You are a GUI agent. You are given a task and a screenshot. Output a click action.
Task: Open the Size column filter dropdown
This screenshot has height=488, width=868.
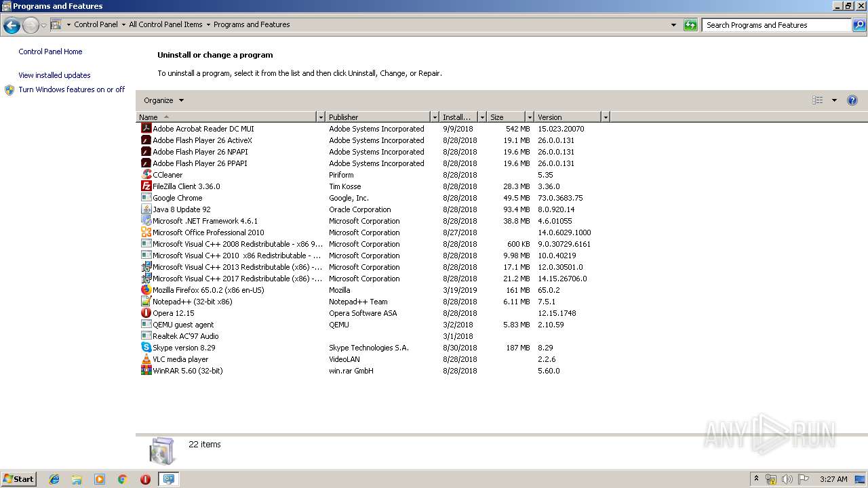pyautogui.click(x=530, y=117)
